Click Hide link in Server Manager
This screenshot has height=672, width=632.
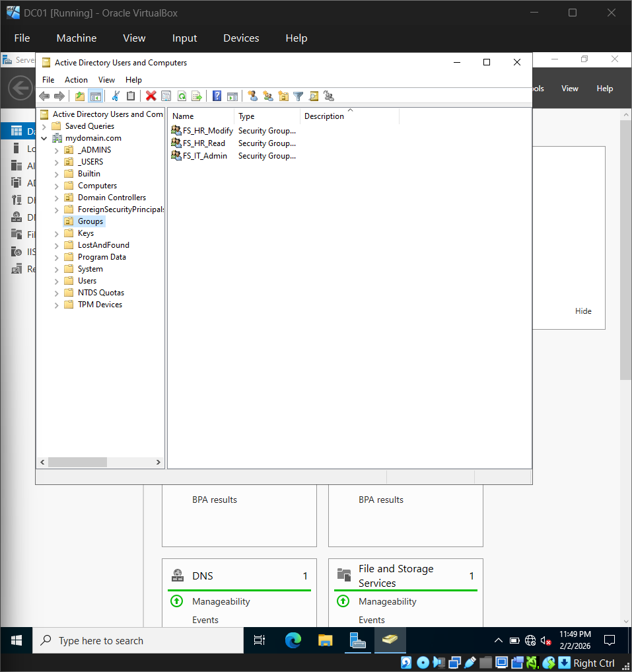pyautogui.click(x=582, y=311)
